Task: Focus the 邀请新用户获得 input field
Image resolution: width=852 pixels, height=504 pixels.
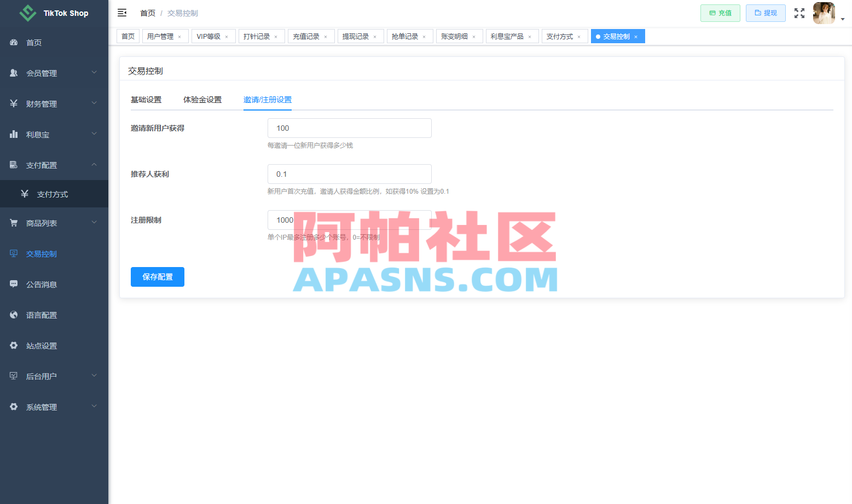Action: [350, 128]
